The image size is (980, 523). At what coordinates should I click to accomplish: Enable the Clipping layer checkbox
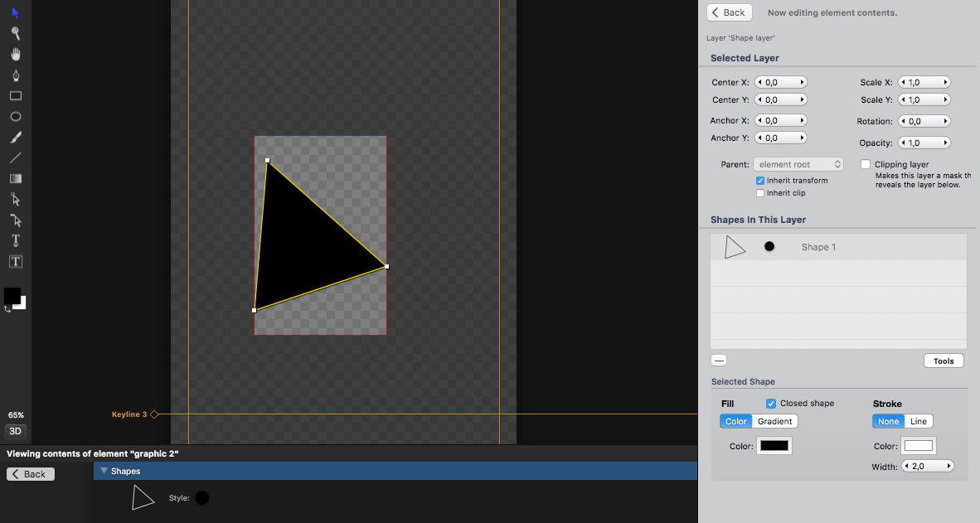point(866,164)
